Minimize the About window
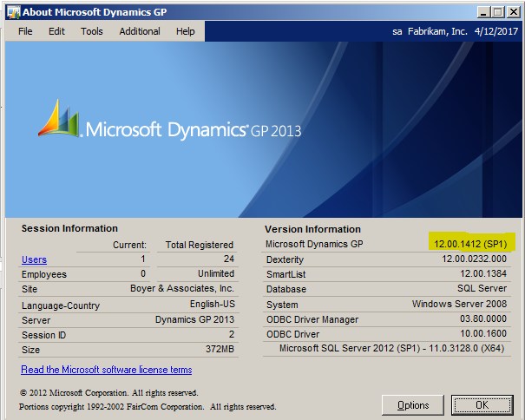Screen dimensions: 525x420 coord(483,12)
